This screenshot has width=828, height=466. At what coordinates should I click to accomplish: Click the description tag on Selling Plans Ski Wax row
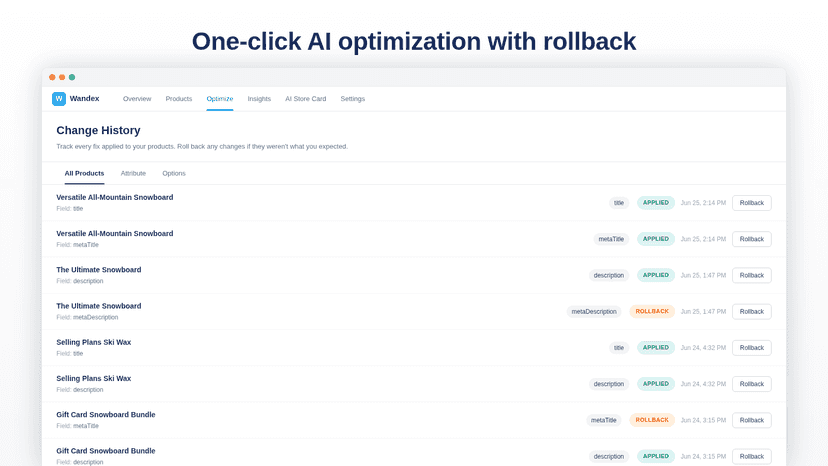(x=608, y=384)
